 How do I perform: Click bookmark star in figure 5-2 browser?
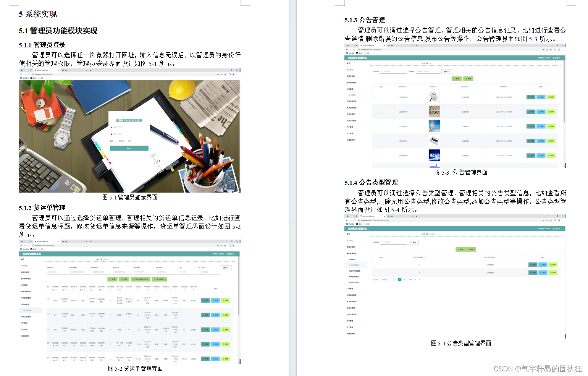[225, 246]
